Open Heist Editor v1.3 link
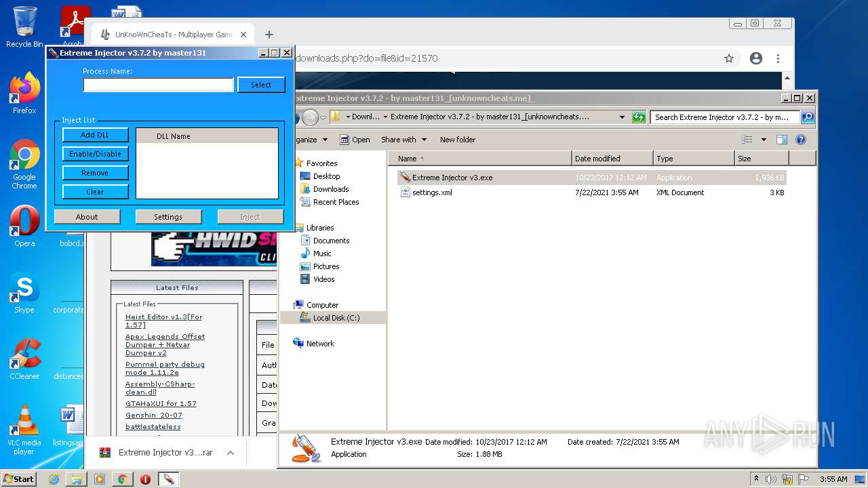Image resolution: width=868 pixels, height=488 pixels. (163, 321)
